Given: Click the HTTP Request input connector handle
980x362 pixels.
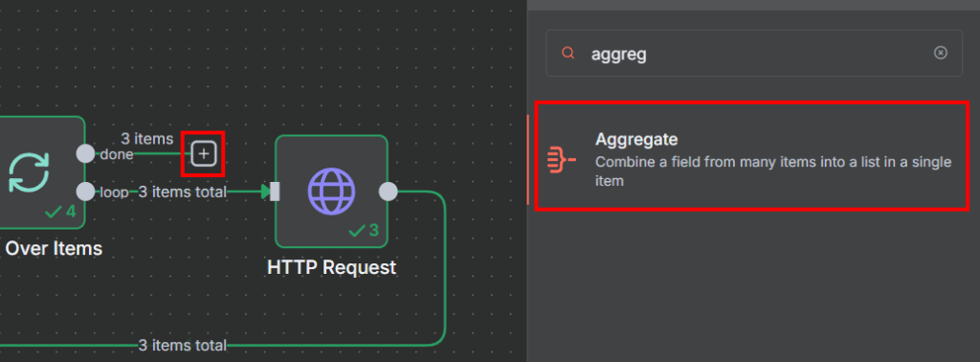Looking at the screenshot, I should point(275,192).
